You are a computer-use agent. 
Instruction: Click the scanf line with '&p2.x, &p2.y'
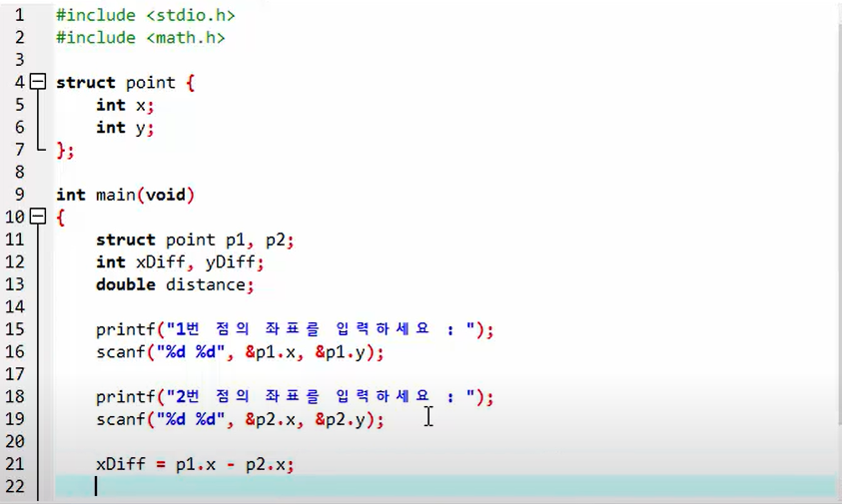click(x=240, y=419)
